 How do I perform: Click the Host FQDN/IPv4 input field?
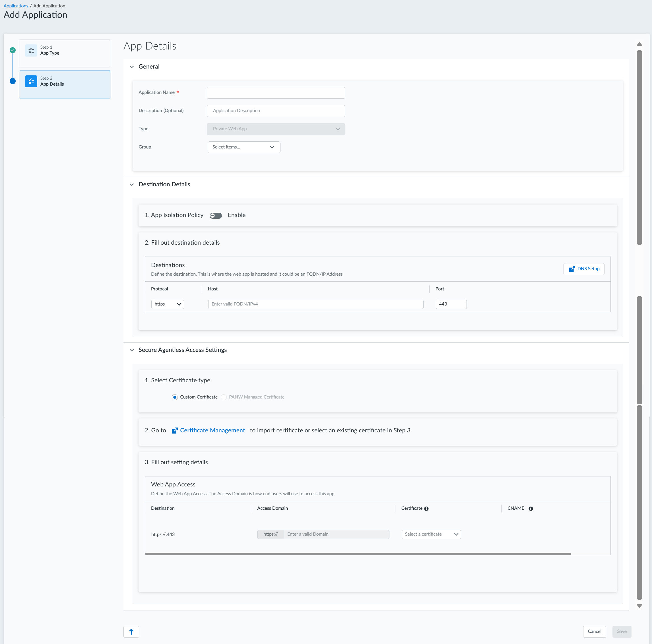315,304
